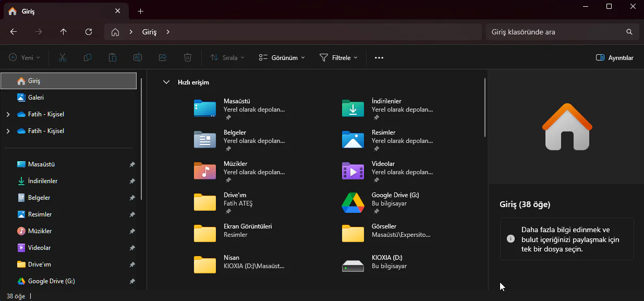Click the Giriş klasöründe ara search box

tap(562, 32)
